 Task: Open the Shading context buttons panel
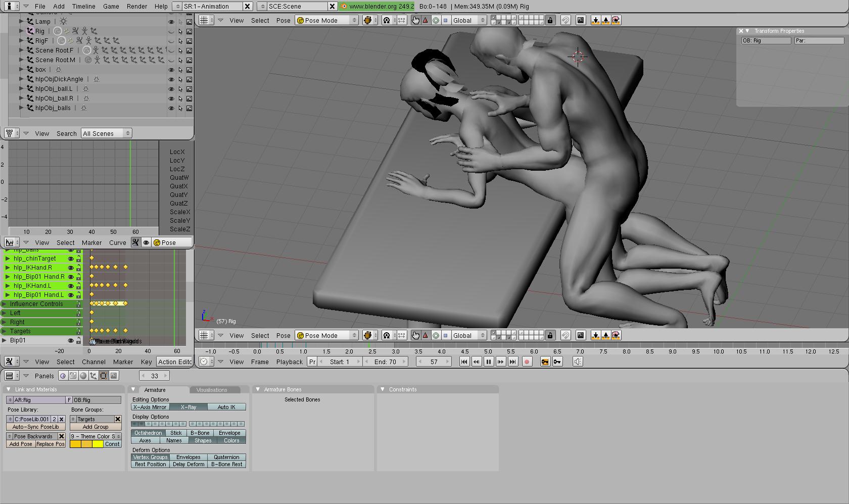click(83, 376)
